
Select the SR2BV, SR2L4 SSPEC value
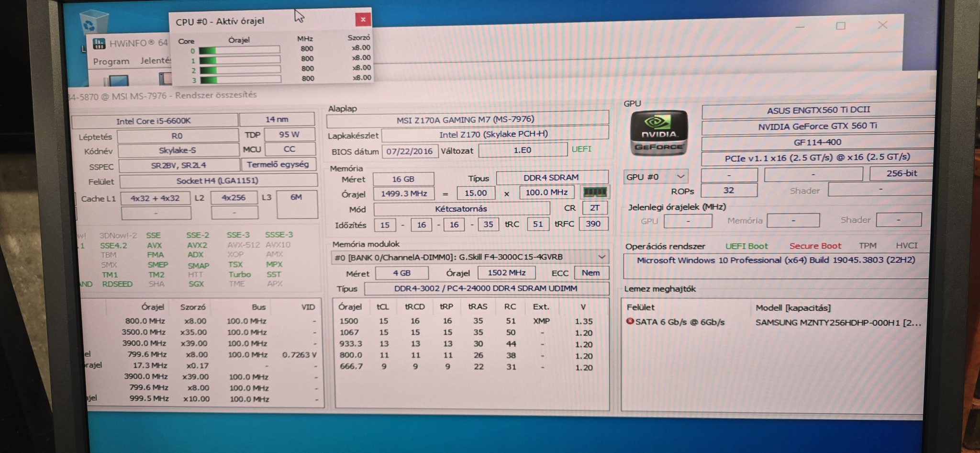(178, 165)
